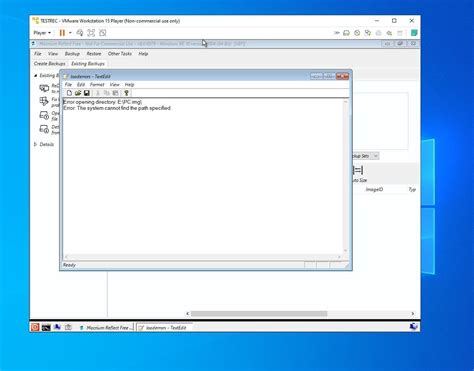Image resolution: width=474 pixels, height=371 pixels.
Task: Open TextEdit Edit menu
Action: click(x=81, y=85)
